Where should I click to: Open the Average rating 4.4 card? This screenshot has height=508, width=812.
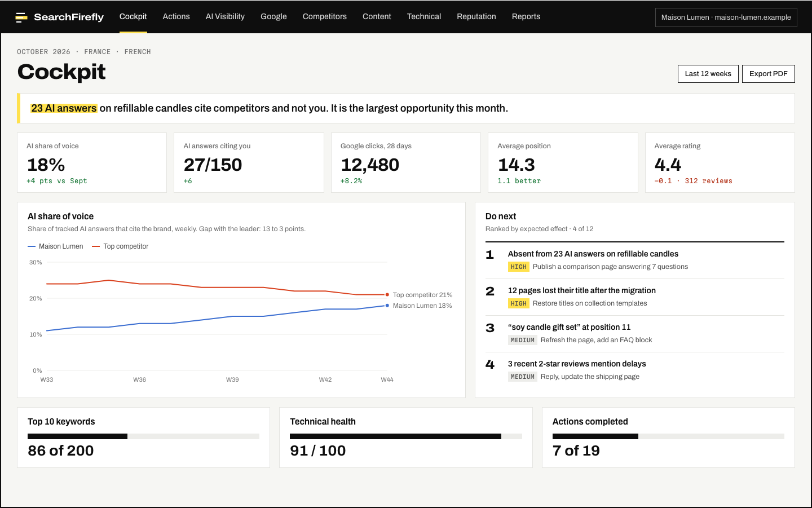(720, 163)
